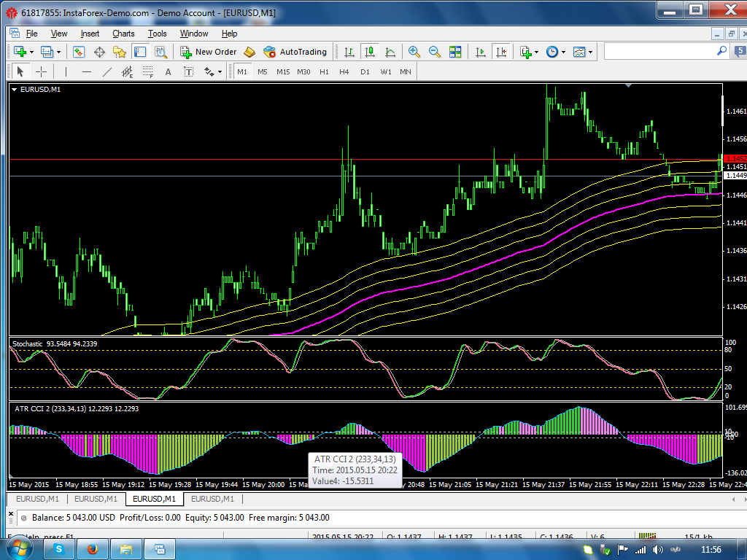Zoom out of the chart
The height and width of the screenshot is (560, 747).
tap(435, 52)
